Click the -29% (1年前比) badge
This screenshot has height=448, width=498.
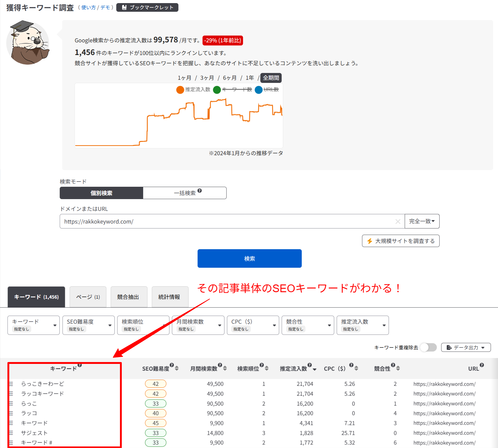coord(223,41)
